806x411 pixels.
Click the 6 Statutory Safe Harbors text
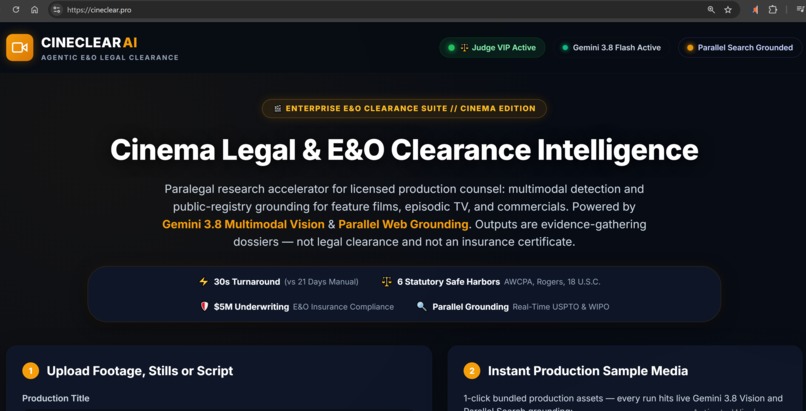449,282
